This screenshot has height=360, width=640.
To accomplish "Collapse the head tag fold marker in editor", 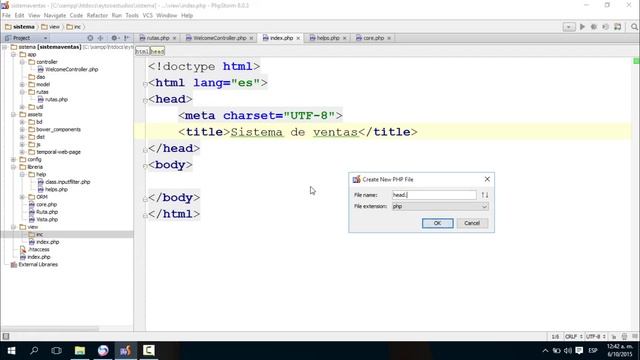I will tap(145, 100).
